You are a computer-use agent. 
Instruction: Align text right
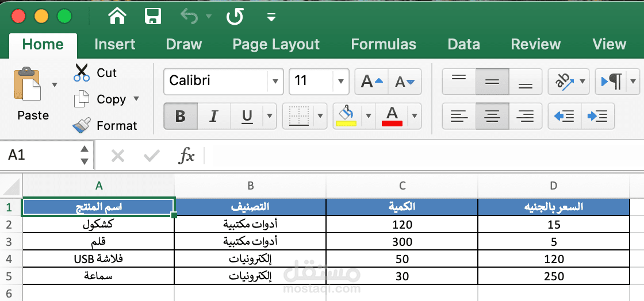pos(526,117)
